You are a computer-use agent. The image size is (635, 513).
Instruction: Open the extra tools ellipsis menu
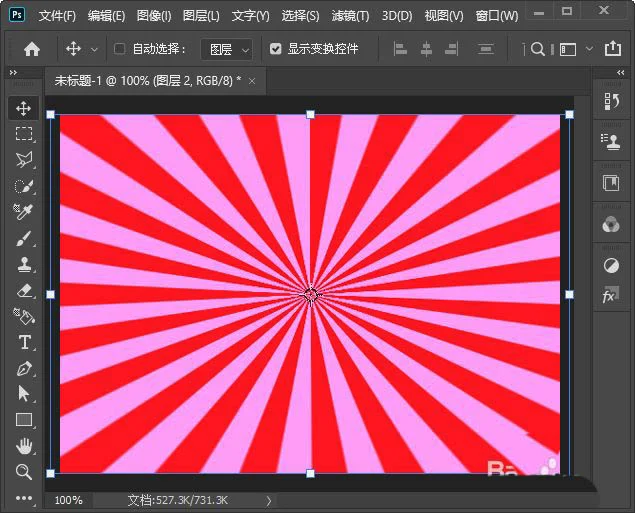point(23,498)
